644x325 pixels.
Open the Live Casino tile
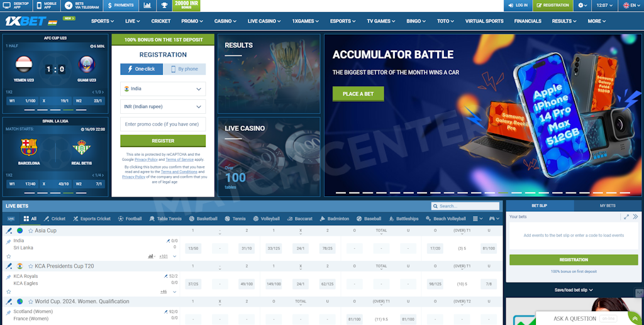269,157
